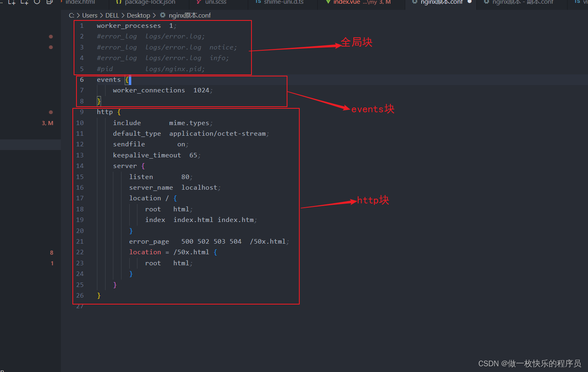Open the DELL breadcrumb dropdown
The image size is (588, 372).
click(x=112, y=15)
